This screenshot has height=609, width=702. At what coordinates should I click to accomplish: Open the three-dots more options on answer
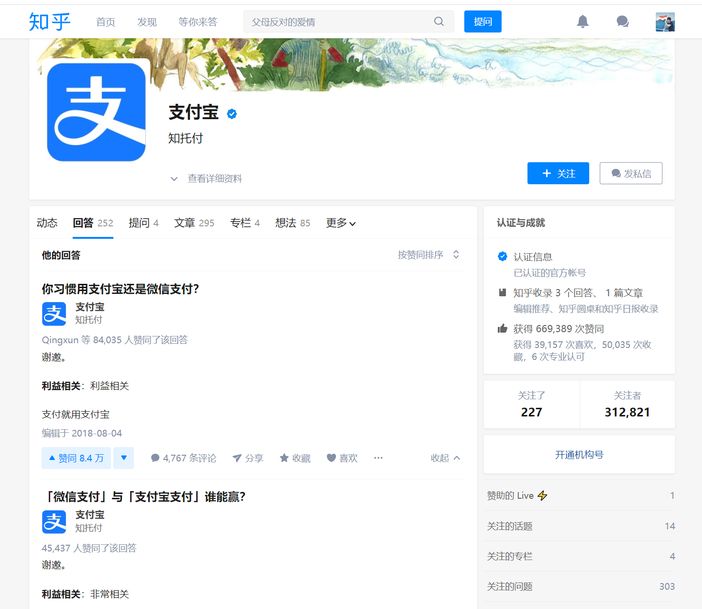[x=378, y=458]
